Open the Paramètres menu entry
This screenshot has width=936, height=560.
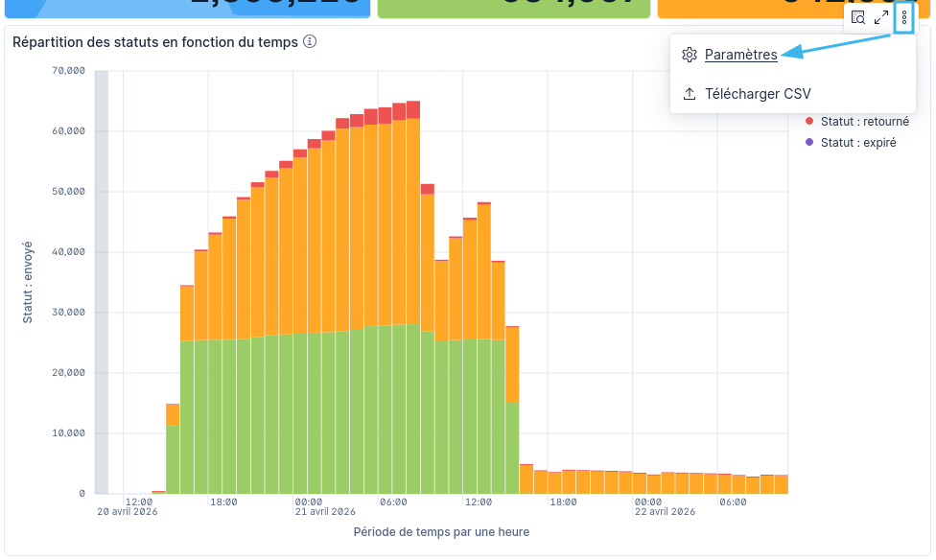click(740, 55)
